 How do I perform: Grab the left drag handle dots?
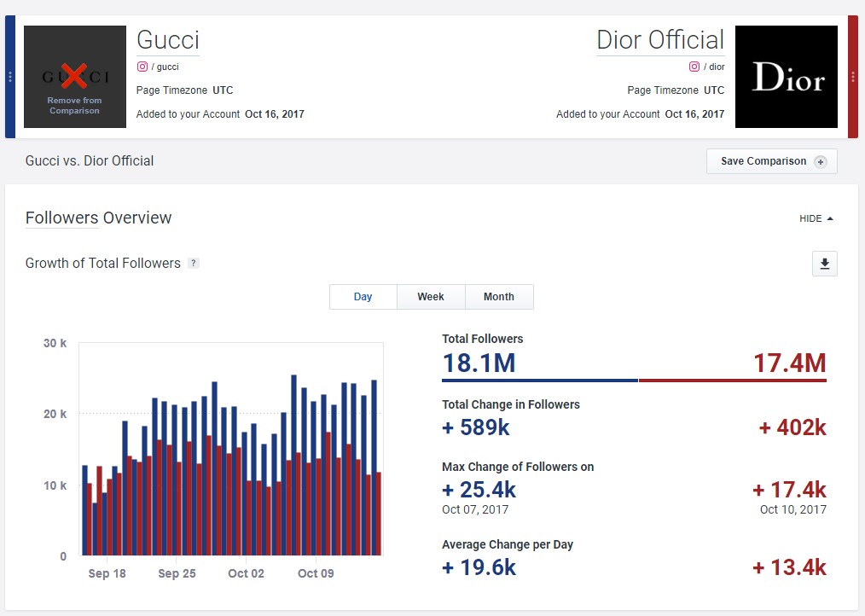point(10,77)
